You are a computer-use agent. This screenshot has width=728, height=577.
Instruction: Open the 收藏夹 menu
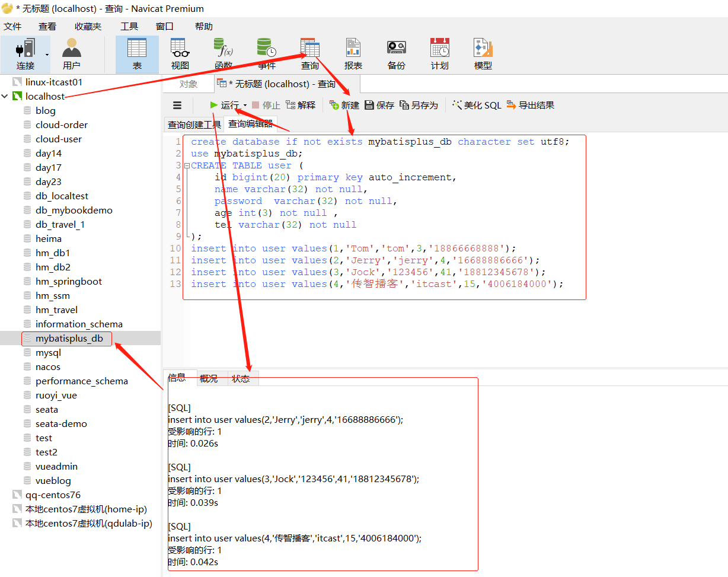pos(88,27)
